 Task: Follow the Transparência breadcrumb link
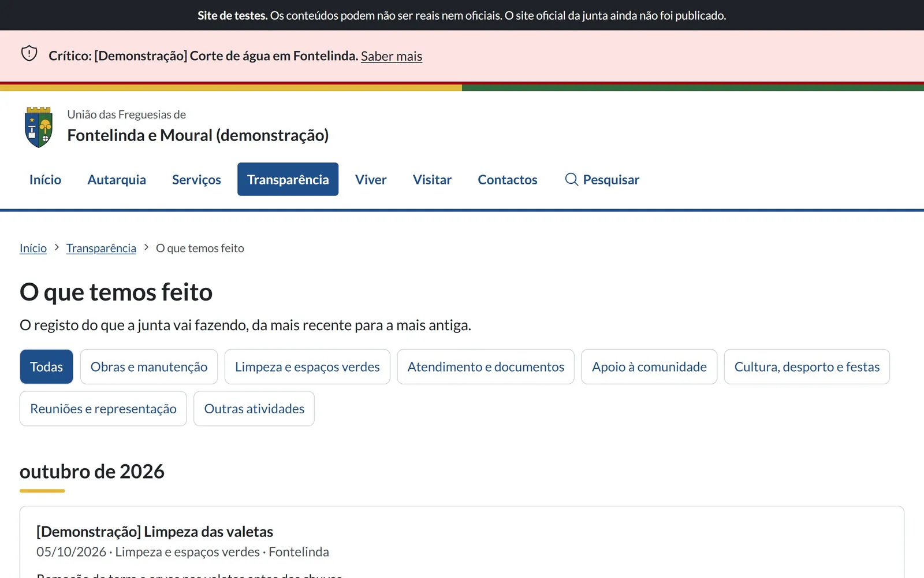(x=101, y=248)
